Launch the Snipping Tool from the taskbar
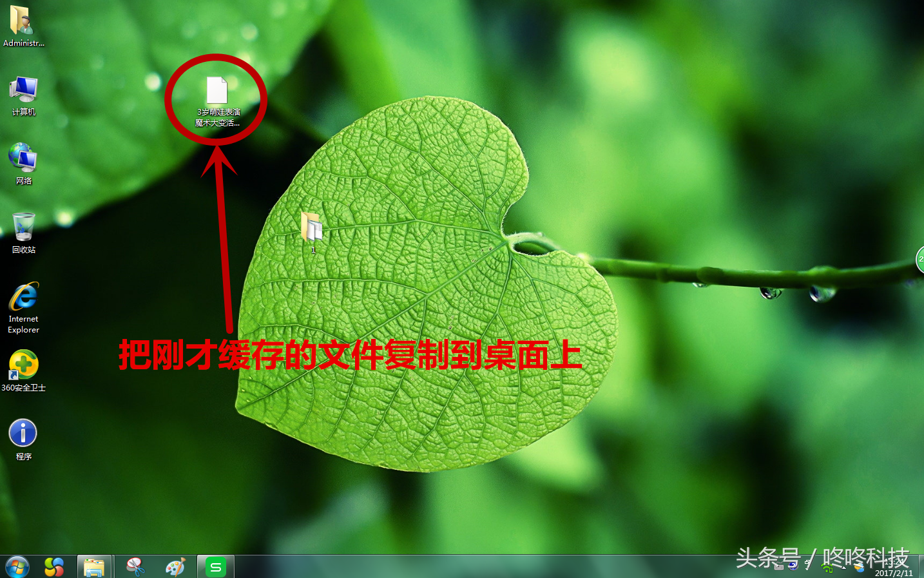The width and height of the screenshot is (924, 578). click(x=135, y=567)
